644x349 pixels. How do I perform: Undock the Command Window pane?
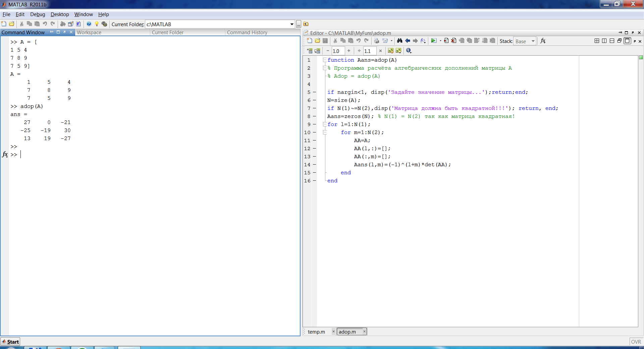[64, 32]
